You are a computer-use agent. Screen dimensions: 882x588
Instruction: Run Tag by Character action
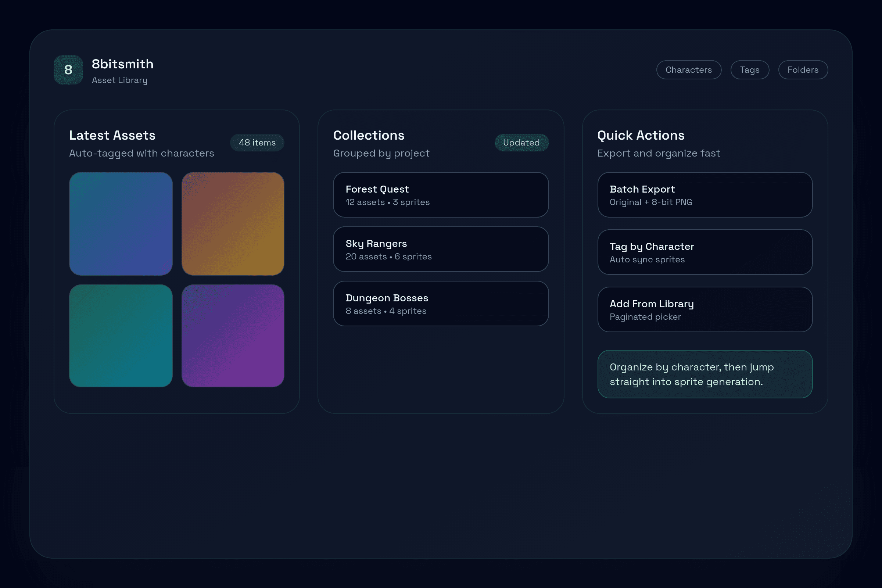point(704,252)
